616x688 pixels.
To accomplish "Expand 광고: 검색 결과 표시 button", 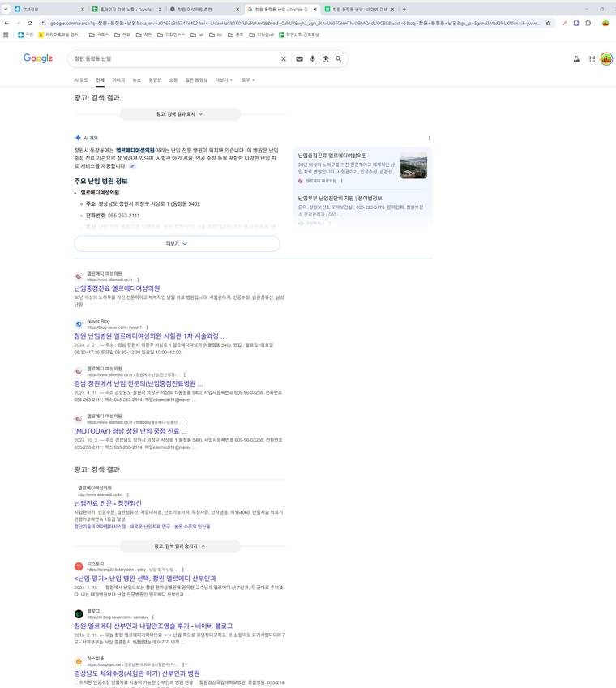I will pos(180,114).
